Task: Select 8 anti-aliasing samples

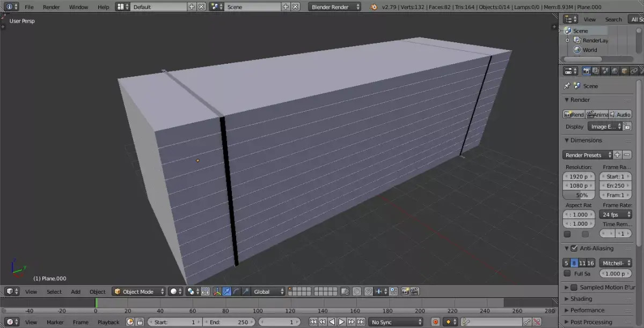Action: click(x=574, y=263)
